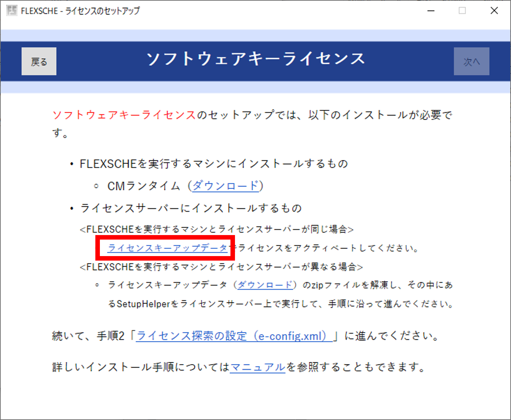Click the ライセンスサーバーが異なる場合 subheading
This screenshot has width=511, height=420.
221,267
